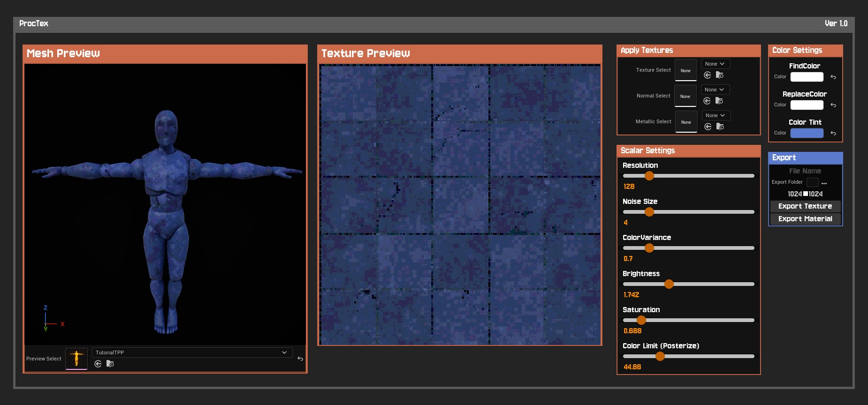This screenshot has width=868, height=405.
Task: Click the Noise Size slider handle
Action: pos(649,212)
